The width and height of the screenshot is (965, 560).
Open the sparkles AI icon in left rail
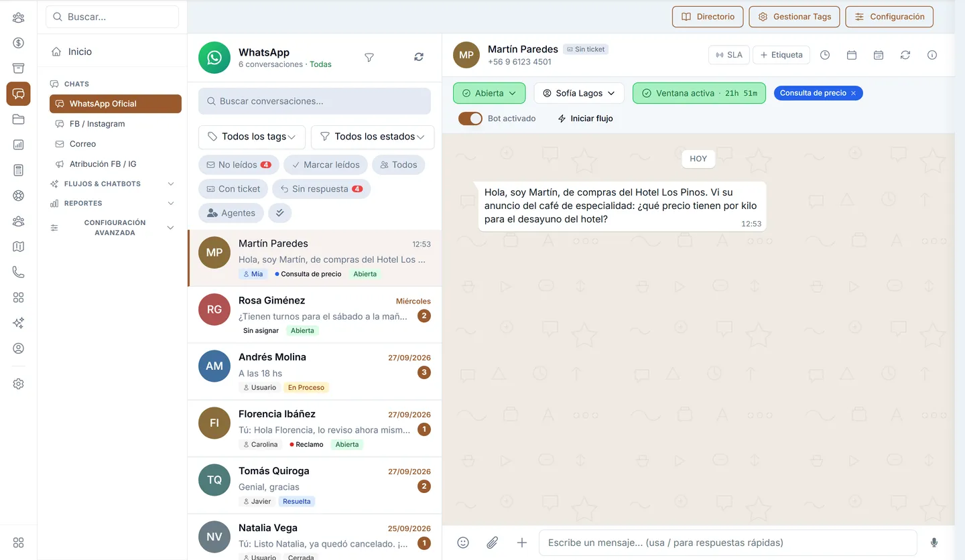(x=18, y=323)
